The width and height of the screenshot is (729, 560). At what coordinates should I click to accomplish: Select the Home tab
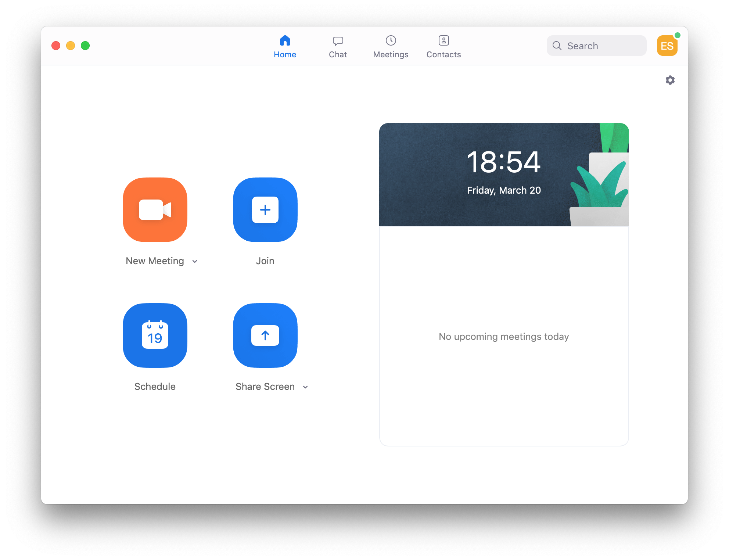click(284, 46)
